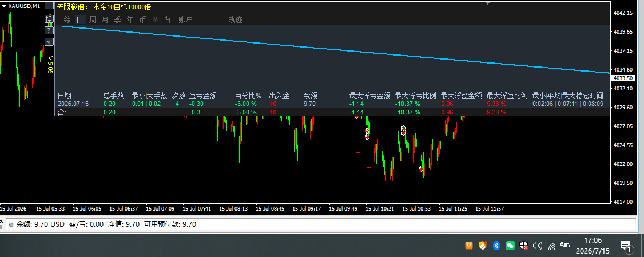This screenshot has width=644, height=257.
Task: Click the '次数' value 14
Action: pos(176,104)
